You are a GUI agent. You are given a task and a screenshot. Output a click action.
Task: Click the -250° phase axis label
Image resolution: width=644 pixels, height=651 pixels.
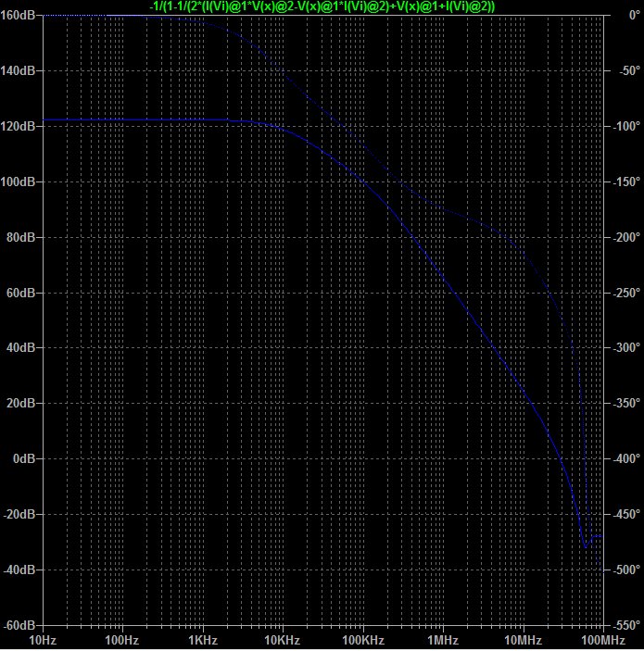(627, 294)
